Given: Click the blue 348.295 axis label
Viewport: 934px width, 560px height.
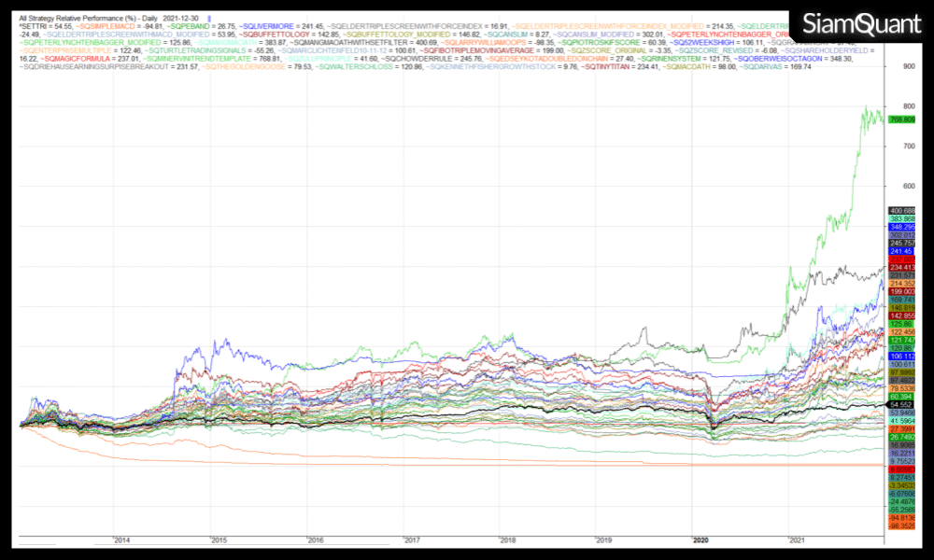Looking at the screenshot, I should pyautogui.click(x=901, y=227).
